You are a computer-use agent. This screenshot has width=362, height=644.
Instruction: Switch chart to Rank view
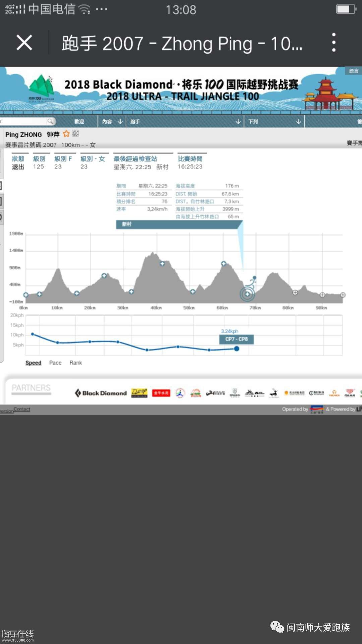[76, 363]
